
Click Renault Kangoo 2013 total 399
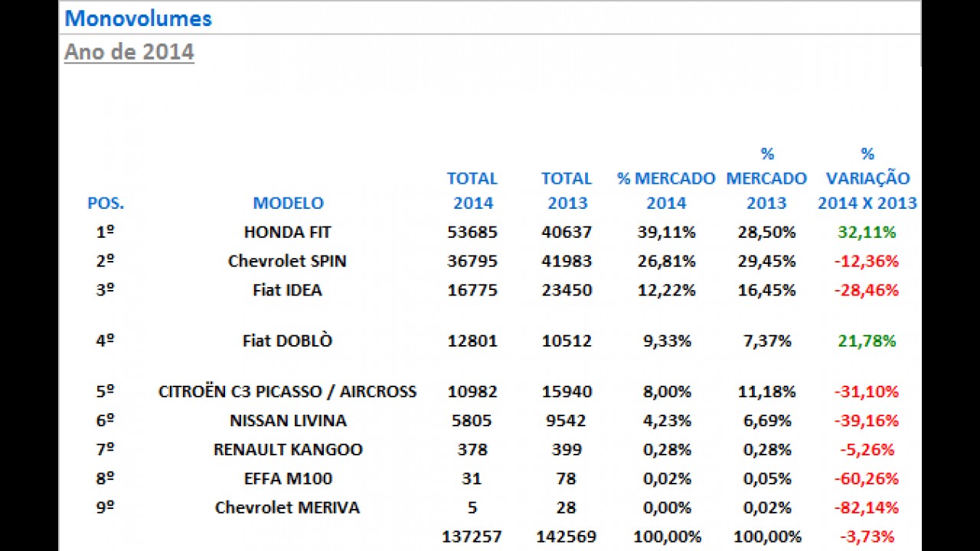click(x=567, y=449)
